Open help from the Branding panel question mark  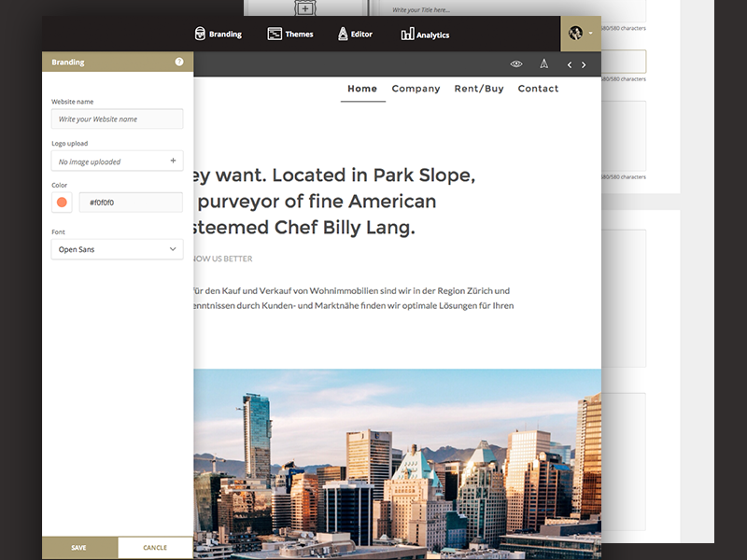(x=177, y=62)
